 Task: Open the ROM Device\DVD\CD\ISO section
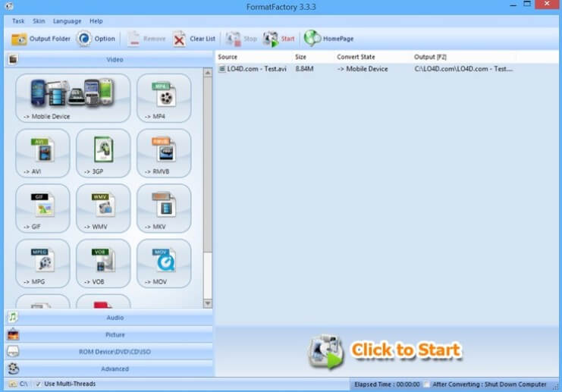(115, 352)
